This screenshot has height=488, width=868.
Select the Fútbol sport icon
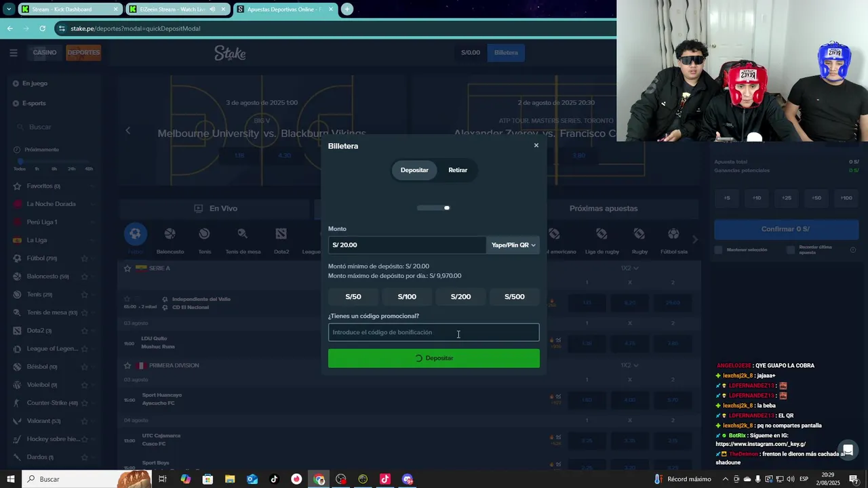click(136, 235)
